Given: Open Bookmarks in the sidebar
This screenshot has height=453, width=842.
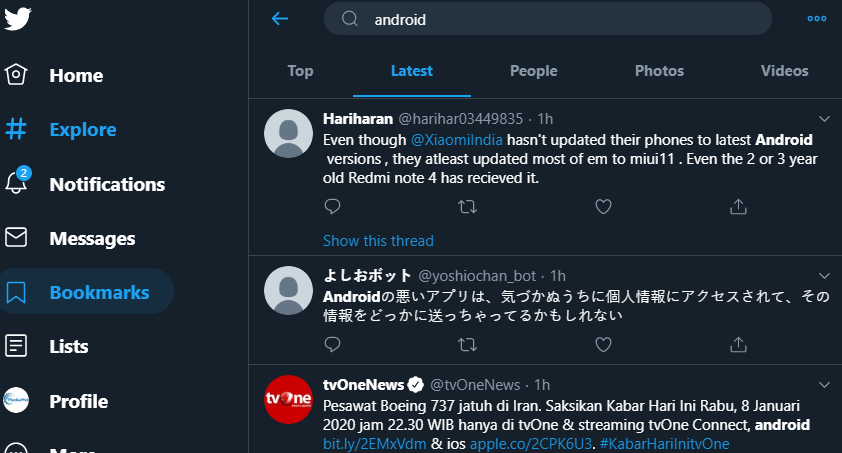Looking at the screenshot, I should 99,292.
